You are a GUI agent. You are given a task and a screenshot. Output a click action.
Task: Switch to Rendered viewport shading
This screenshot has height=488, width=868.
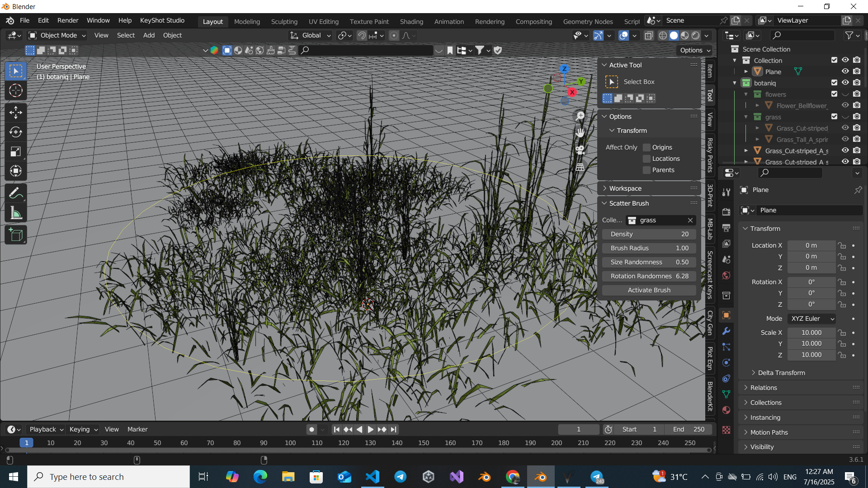tap(697, 35)
